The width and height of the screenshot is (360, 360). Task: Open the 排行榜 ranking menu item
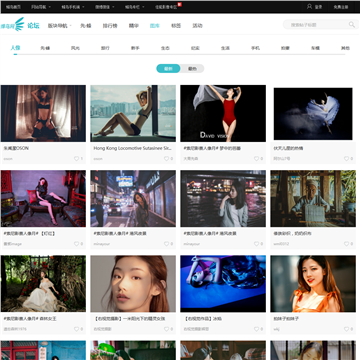[110, 26]
